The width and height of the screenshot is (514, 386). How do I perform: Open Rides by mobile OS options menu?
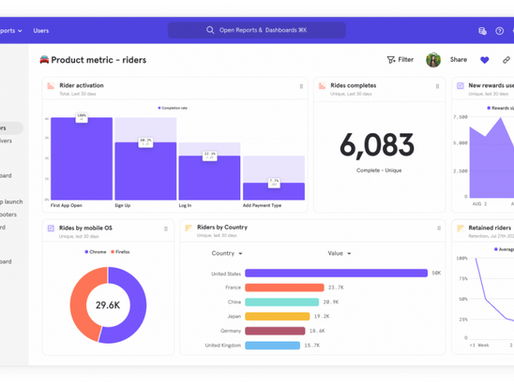[x=166, y=229]
